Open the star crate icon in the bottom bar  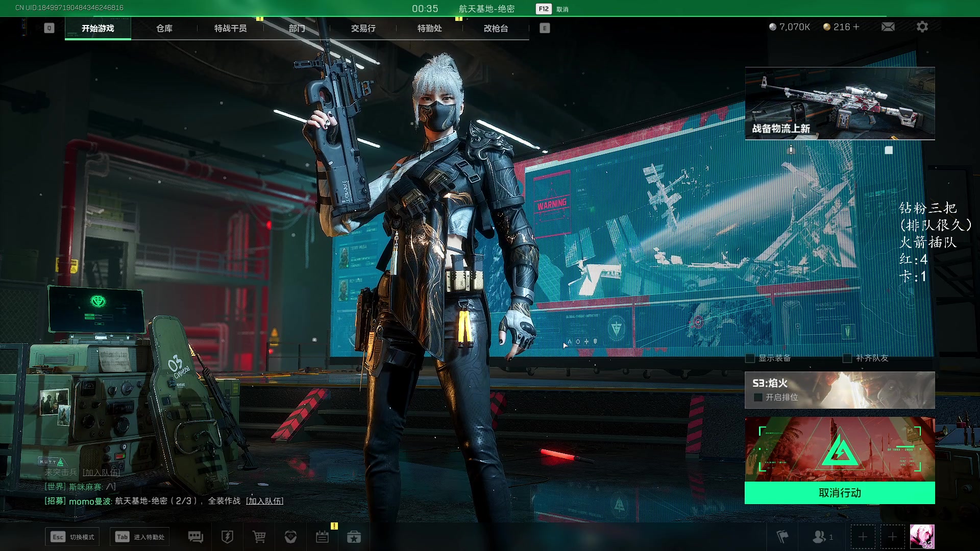[x=354, y=537]
